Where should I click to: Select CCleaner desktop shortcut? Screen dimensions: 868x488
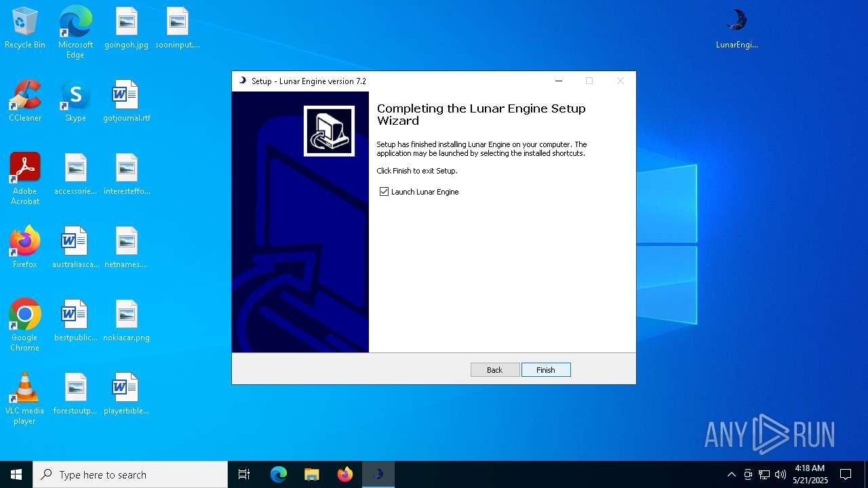(x=25, y=102)
